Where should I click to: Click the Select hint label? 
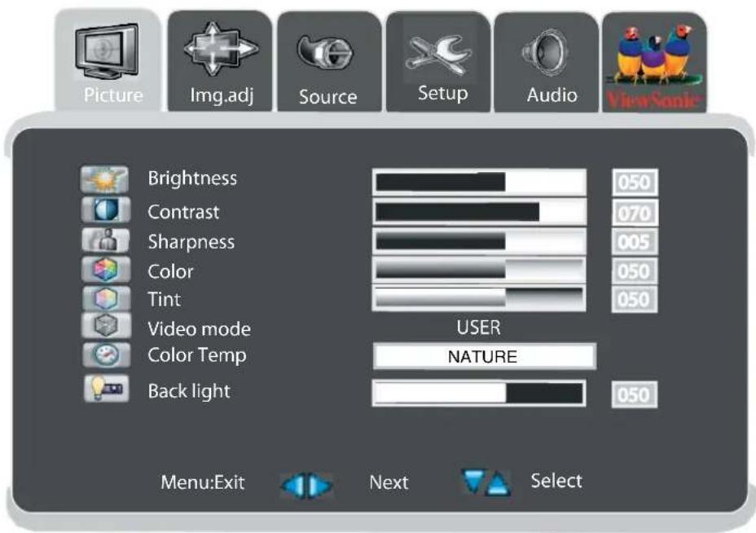click(x=556, y=481)
